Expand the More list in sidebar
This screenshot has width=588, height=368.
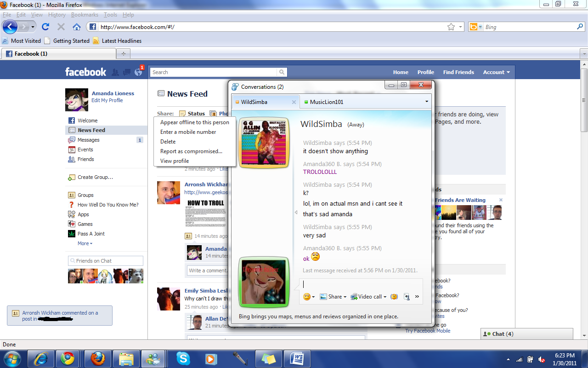pyautogui.click(x=85, y=243)
